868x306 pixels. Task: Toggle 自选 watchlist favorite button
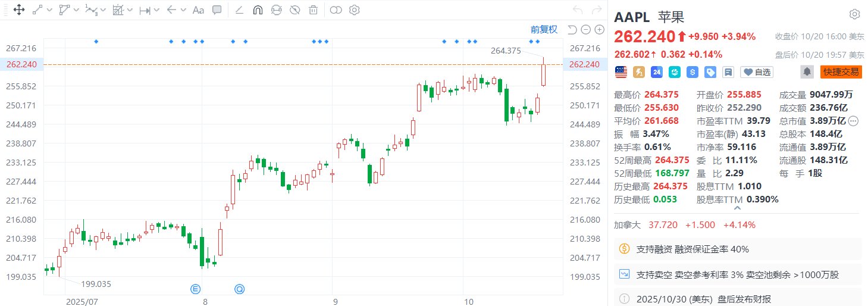756,72
